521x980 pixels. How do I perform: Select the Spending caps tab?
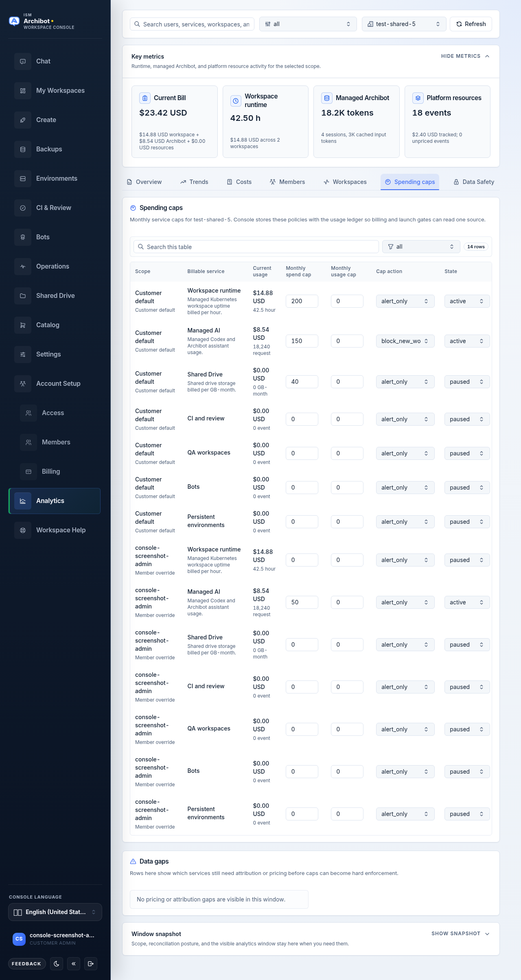pyautogui.click(x=410, y=182)
